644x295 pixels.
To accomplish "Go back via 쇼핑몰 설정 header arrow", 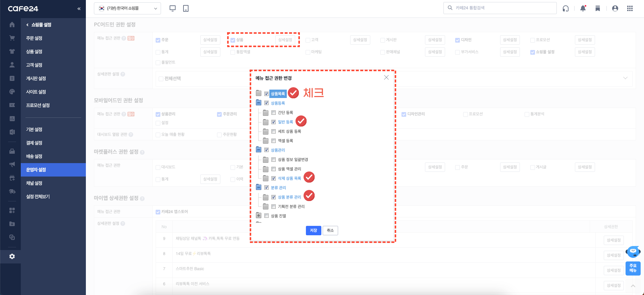I will pos(28,25).
